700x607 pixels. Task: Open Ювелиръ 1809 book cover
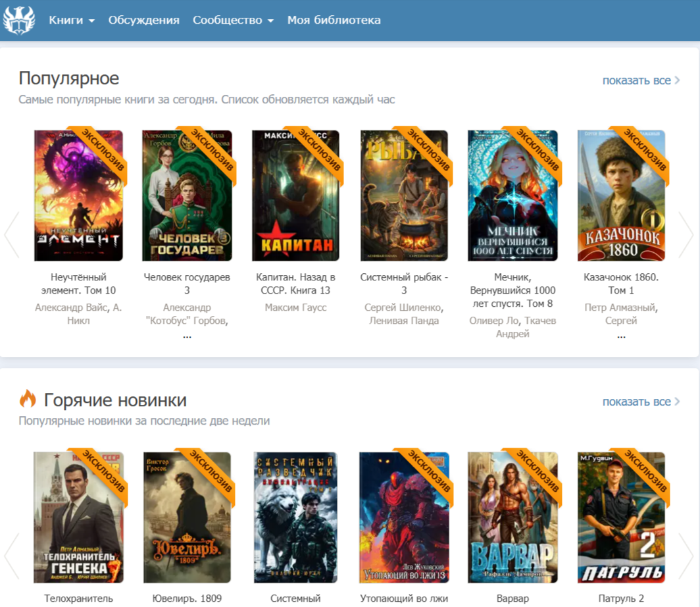[x=187, y=517]
